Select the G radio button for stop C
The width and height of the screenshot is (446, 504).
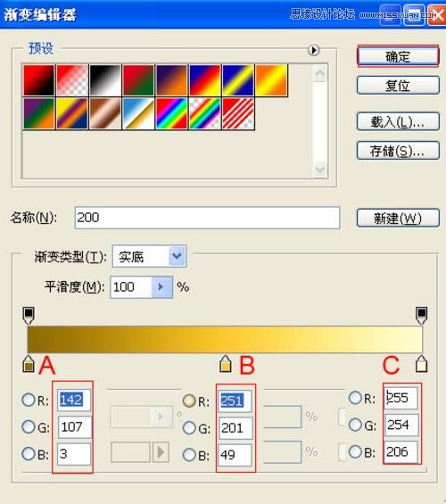355,425
